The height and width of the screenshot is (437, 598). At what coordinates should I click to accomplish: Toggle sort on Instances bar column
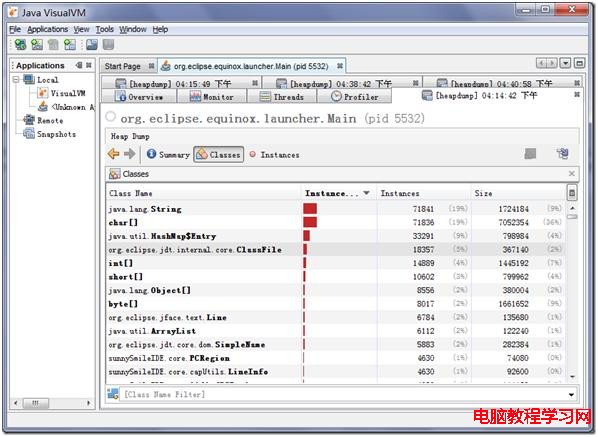tap(339, 193)
